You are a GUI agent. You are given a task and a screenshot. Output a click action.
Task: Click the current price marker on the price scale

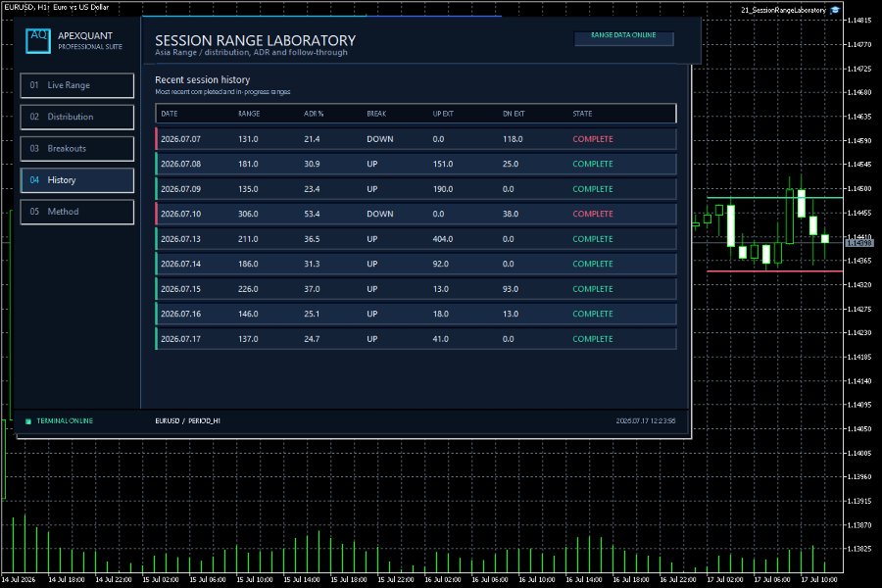tap(858, 242)
